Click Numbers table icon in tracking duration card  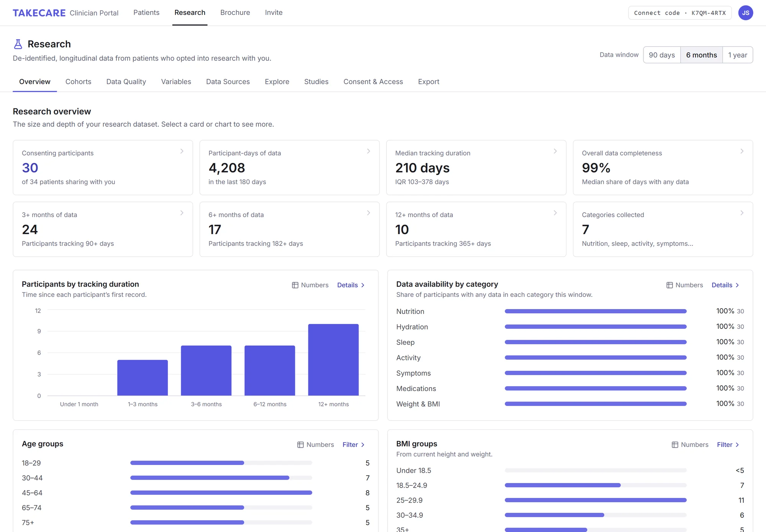[x=295, y=285]
